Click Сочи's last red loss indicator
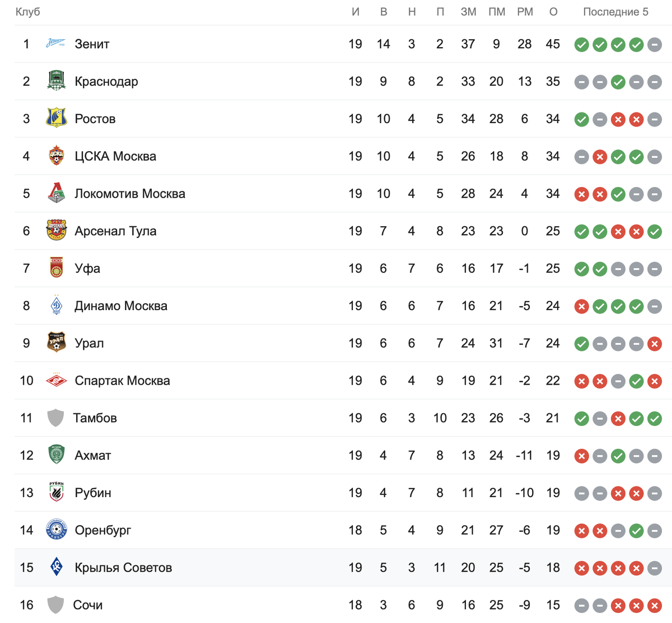Screen dimensions: 672x623 pos(655,606)
